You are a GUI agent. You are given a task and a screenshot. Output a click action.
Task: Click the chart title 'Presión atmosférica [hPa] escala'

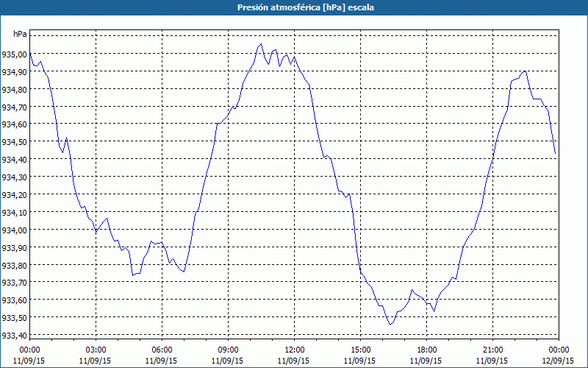(306, 7)
